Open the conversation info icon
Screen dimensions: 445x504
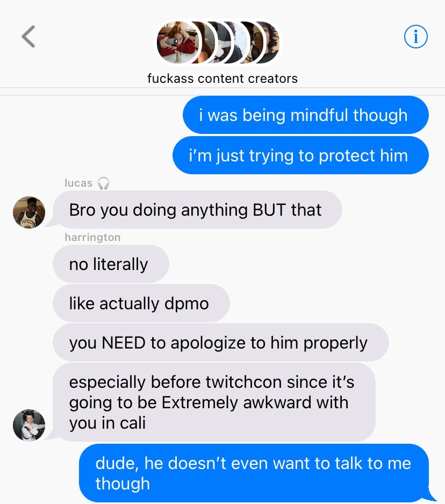pyautogui.click(x=416, y=37)
